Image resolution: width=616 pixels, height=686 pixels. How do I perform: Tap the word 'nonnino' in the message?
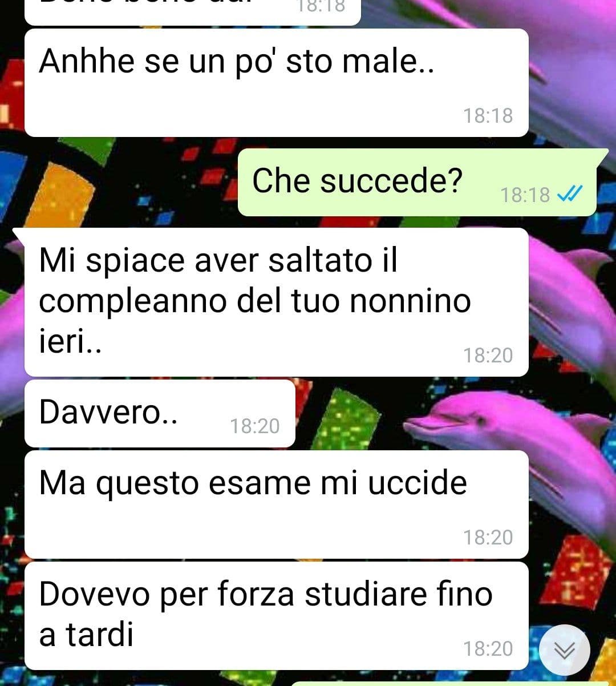tap(410, 302)
